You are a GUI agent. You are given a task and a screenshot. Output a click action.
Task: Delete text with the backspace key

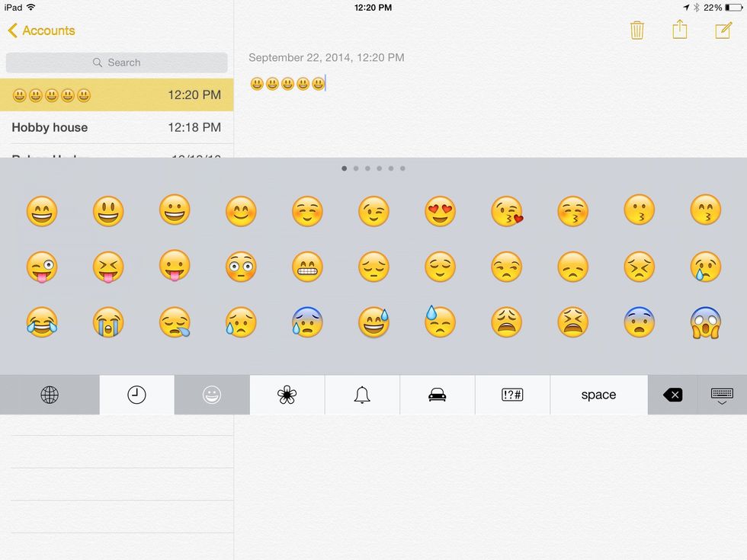pos(672,395)
